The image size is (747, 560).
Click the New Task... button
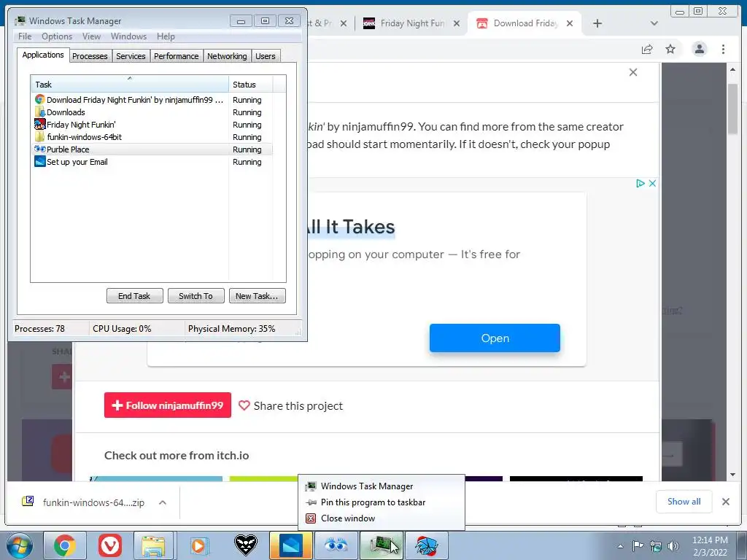click(x=257, y=296)
